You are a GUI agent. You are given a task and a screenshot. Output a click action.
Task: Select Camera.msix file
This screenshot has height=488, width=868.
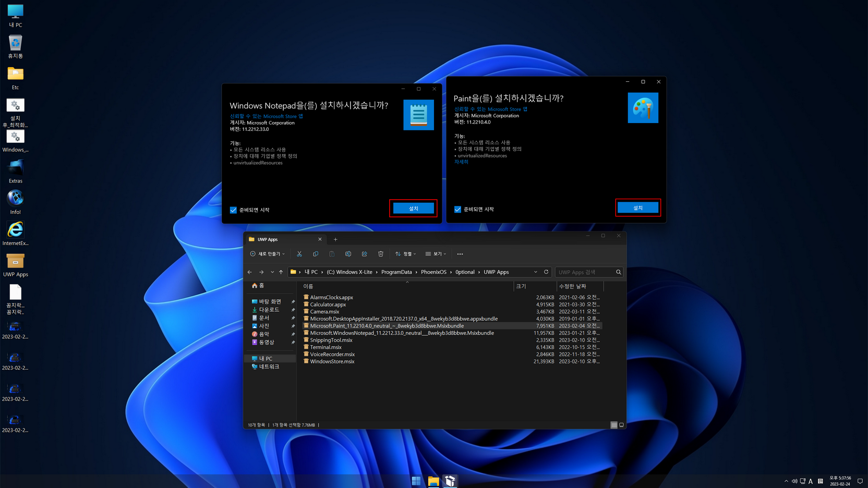(x=324, y=312)
